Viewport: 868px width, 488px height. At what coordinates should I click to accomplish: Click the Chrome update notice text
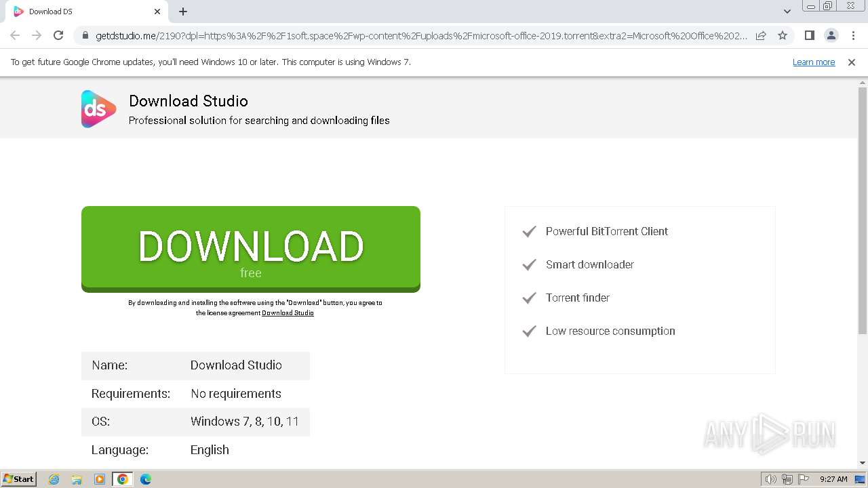(211, 62)
